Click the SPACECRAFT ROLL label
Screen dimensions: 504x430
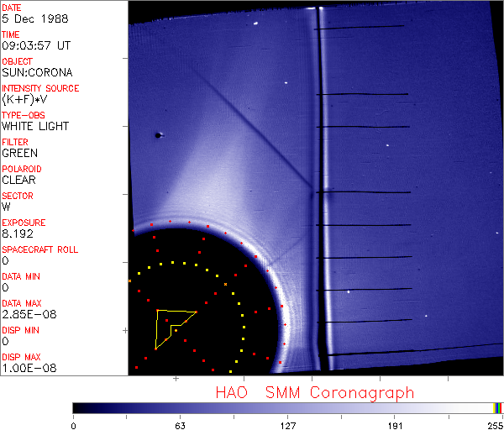(x=39, y=249)
